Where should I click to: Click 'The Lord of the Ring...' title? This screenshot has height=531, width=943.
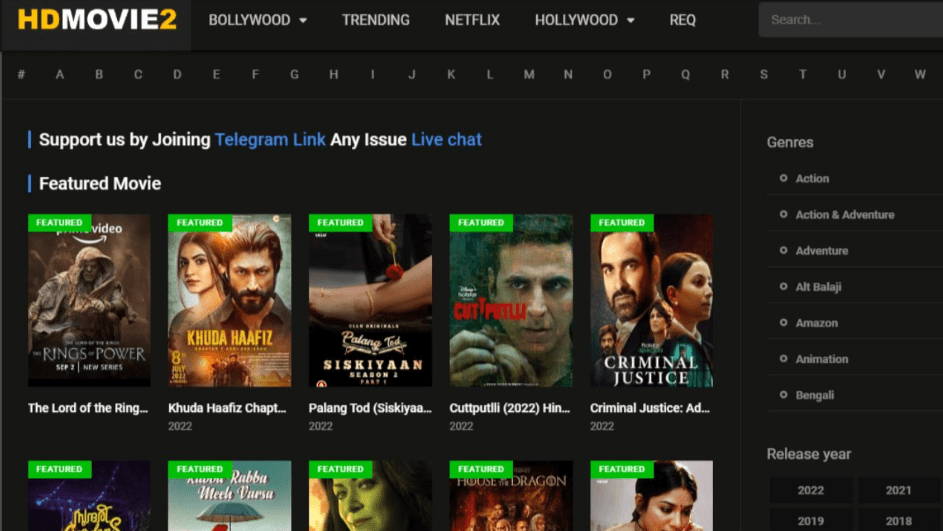point(88,408)
